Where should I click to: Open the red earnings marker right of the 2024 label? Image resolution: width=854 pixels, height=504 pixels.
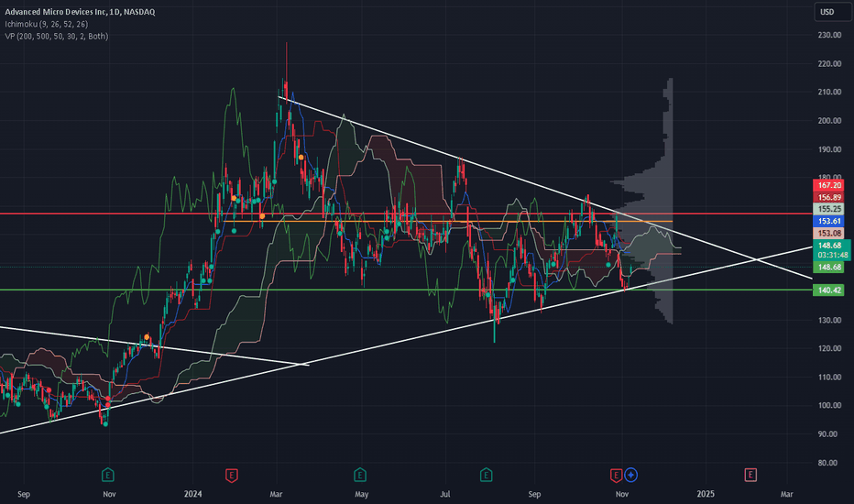(232, 475)
